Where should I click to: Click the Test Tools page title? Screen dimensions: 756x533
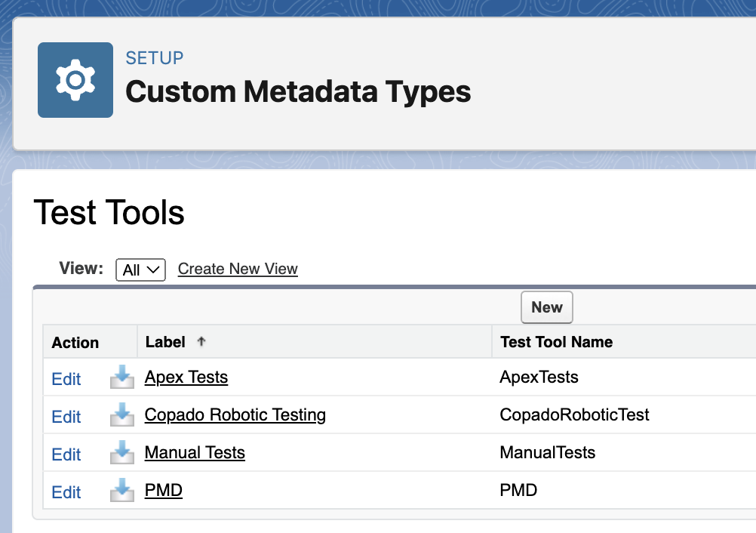[x=109, y=212]
